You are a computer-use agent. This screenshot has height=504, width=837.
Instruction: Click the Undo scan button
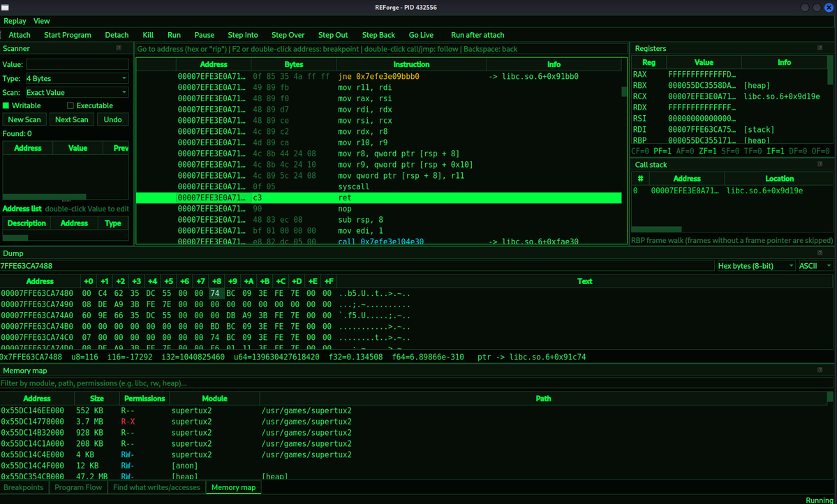coord(112,119)
